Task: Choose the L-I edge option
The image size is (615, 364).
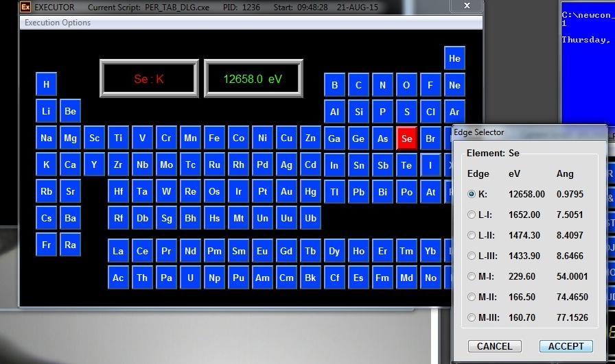Action: [471, 215]
